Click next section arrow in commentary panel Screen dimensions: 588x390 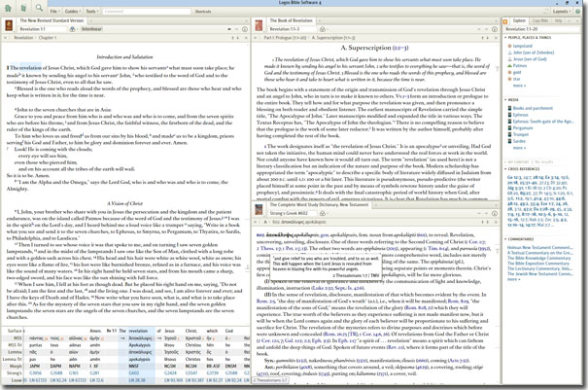coord(488,38)
